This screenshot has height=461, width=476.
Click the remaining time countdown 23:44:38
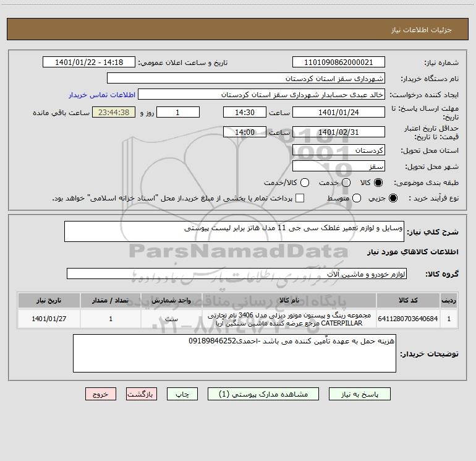tap(114, 112)
